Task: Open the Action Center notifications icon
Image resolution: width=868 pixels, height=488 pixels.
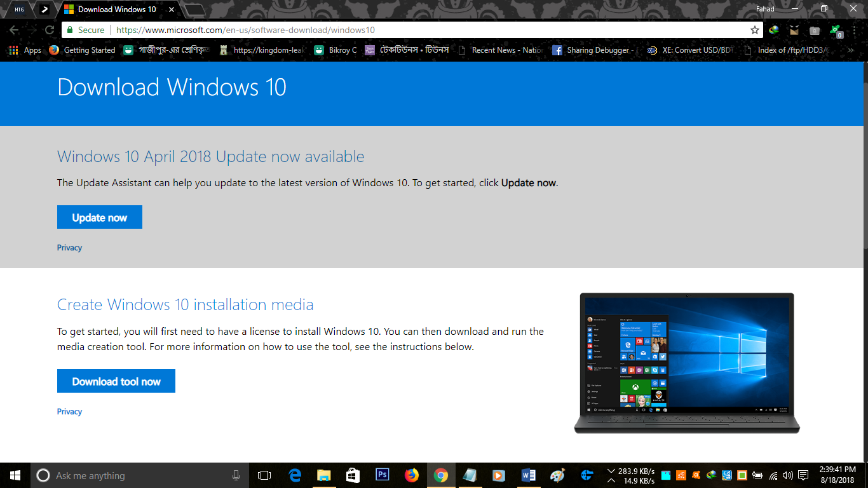Action: [x=803, y=475]
